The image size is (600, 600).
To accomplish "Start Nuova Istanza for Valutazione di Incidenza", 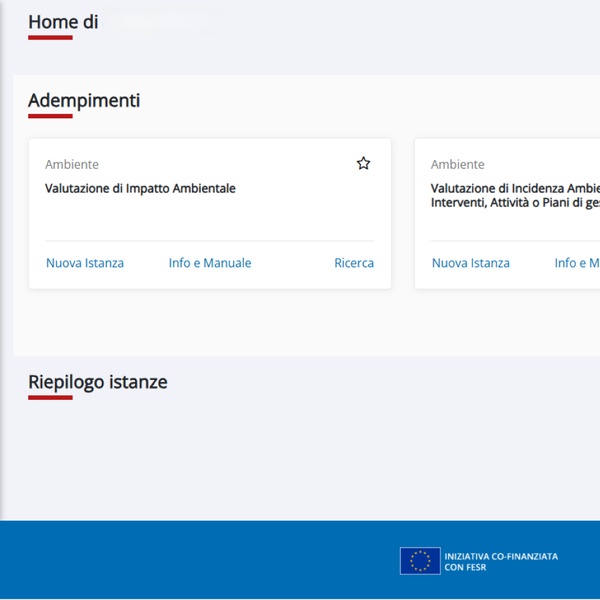I will 471,263.
